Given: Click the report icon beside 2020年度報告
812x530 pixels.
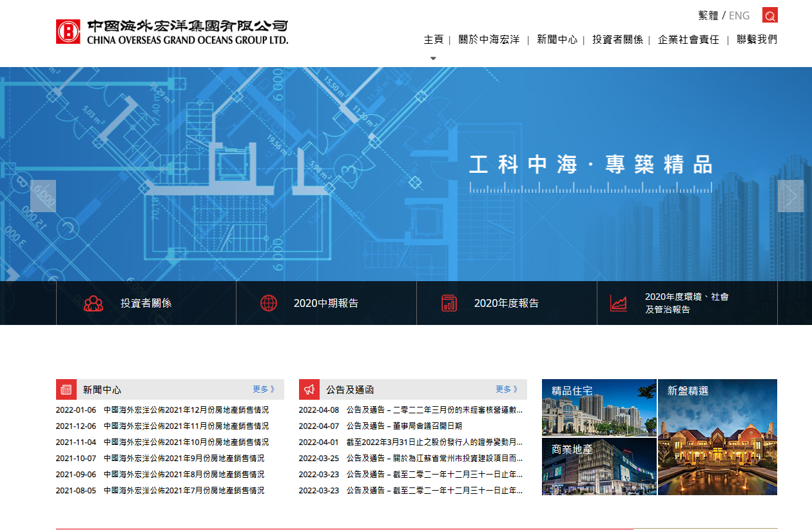Looking at the screenshot, I should (449, 302).
